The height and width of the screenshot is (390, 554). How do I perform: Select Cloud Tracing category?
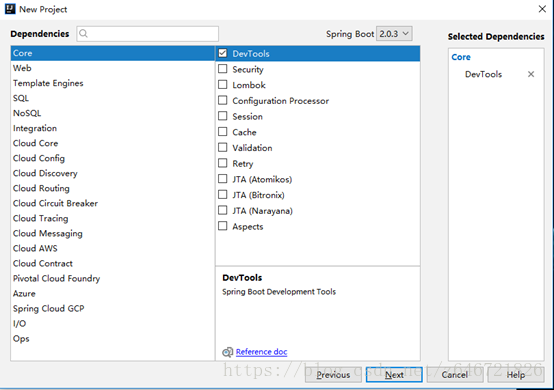(x=113, y=218)
